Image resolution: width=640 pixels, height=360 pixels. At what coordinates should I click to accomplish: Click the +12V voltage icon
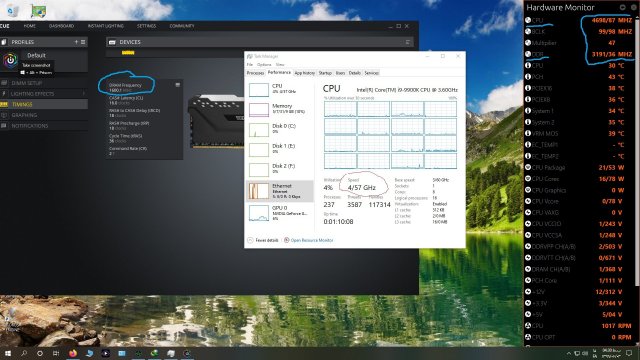[528, 292]
